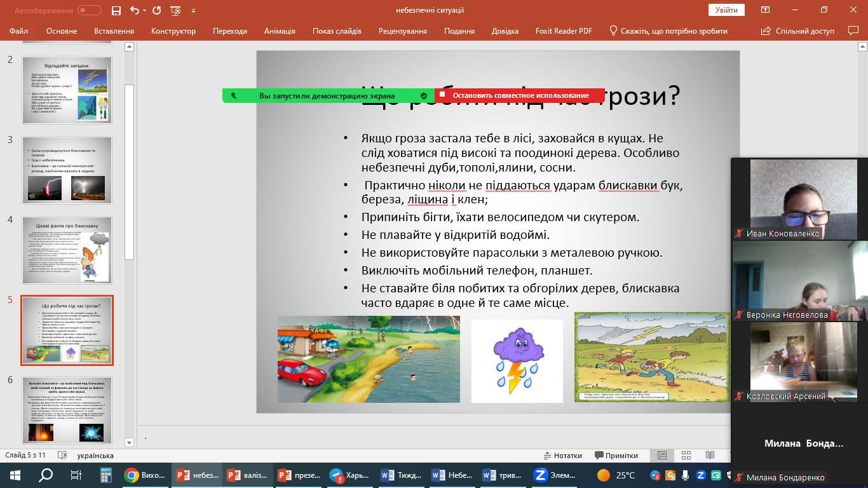Select slide 3 thumbnail about гроза
This screenshot has width=868, height=488.
(67, 170)
